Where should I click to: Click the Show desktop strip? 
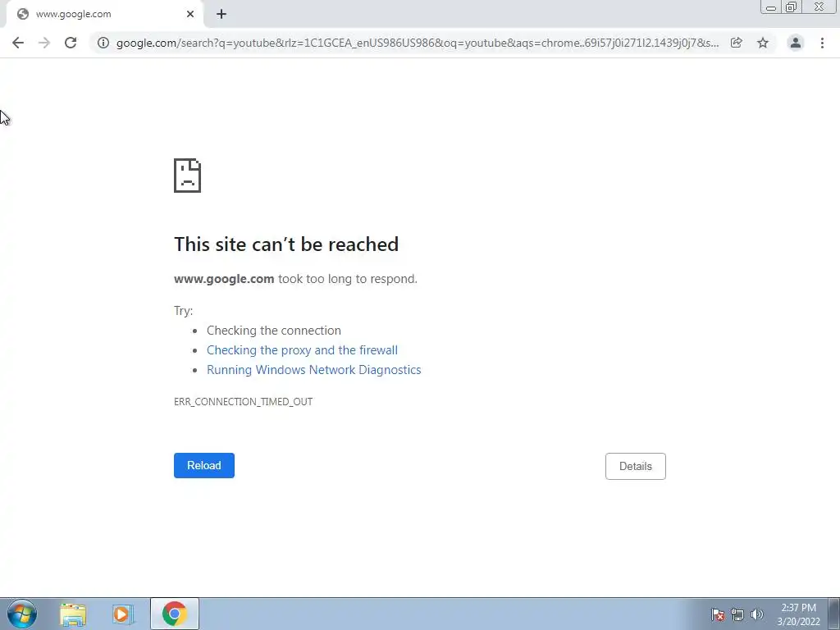833,614
